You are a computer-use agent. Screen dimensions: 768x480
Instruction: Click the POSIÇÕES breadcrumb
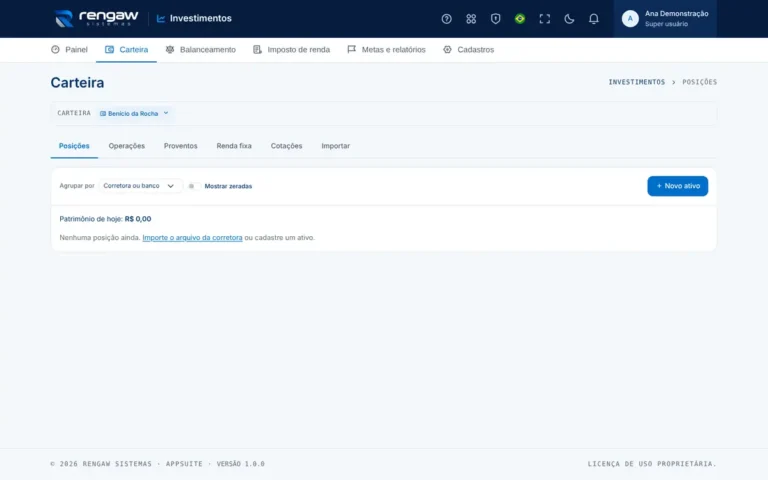click(699, 82)
